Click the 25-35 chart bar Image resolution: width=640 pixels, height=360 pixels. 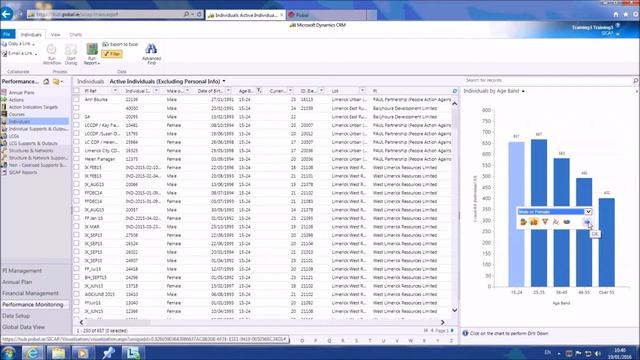pos(539,213)
